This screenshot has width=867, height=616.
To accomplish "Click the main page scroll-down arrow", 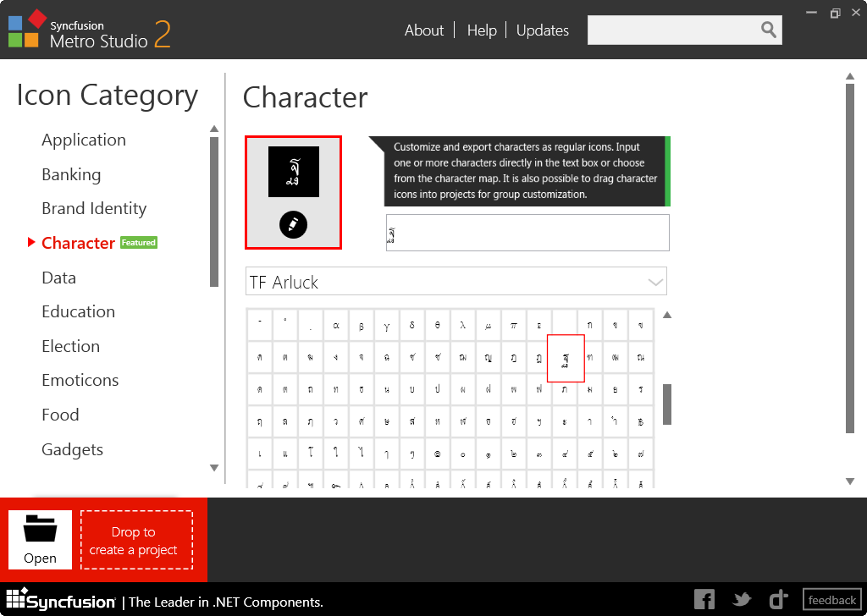I will tap(850, 481).
